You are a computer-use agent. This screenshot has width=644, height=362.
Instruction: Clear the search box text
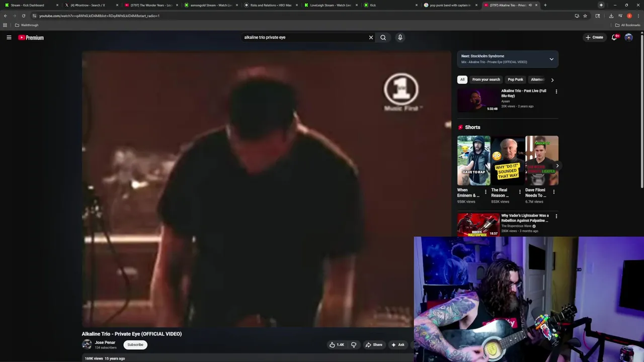click(x=371, y=37)
